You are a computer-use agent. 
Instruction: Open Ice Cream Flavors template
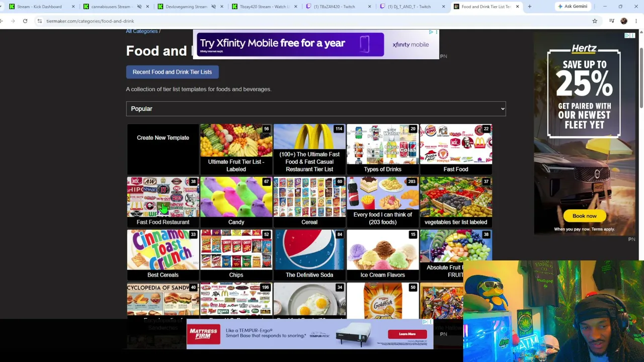[x=382, y=254]
